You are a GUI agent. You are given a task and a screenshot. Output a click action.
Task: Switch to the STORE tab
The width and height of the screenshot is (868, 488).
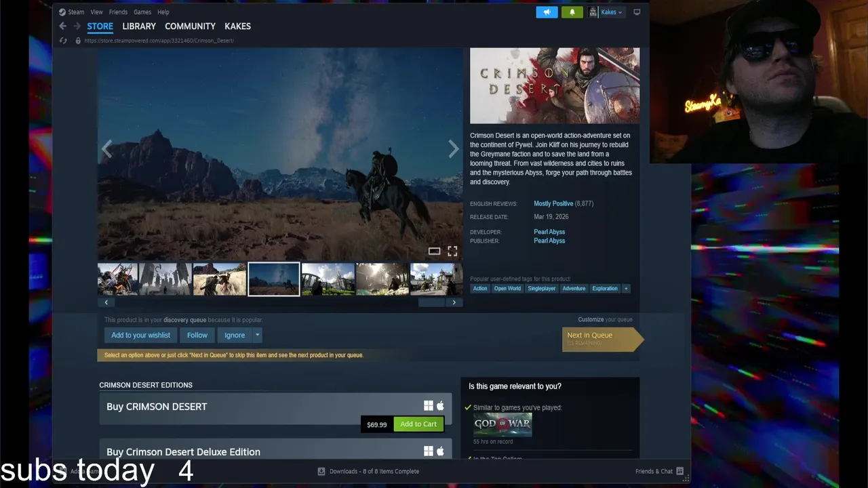pos(100,26)
